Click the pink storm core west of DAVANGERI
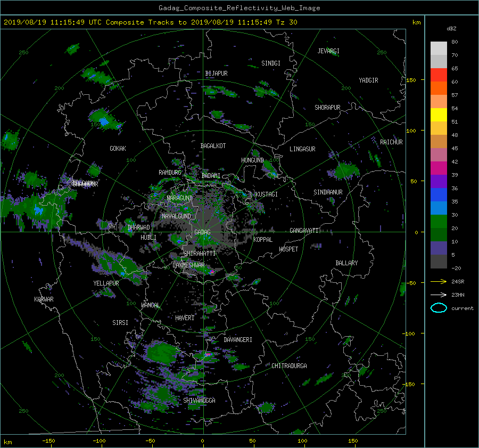 (208, 354)
